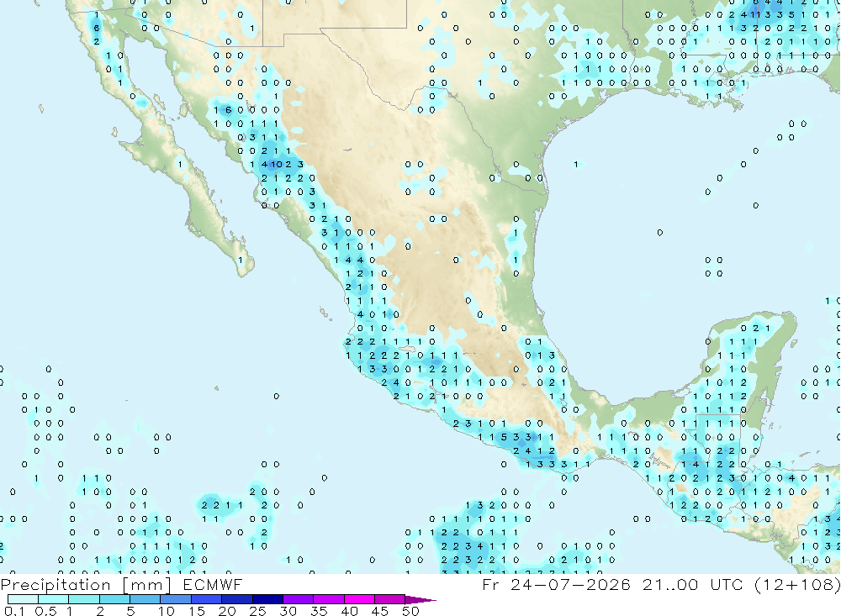
Task: Select the 35–40 mm violet legend swatch
Action: (x=329, y=599)
